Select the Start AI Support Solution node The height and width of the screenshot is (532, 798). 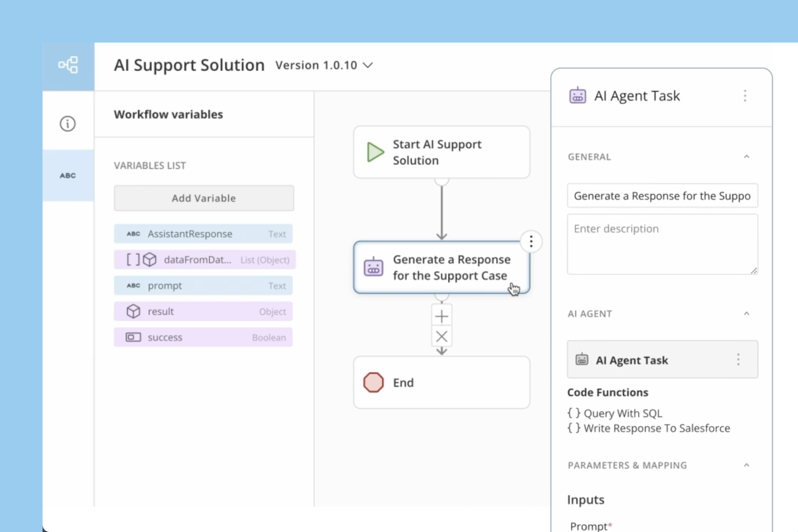pos(442,152)
